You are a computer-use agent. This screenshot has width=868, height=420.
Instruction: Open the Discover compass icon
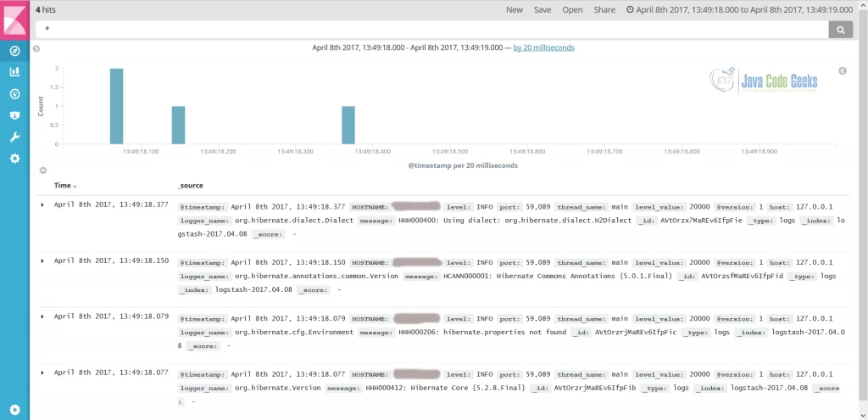15,52
